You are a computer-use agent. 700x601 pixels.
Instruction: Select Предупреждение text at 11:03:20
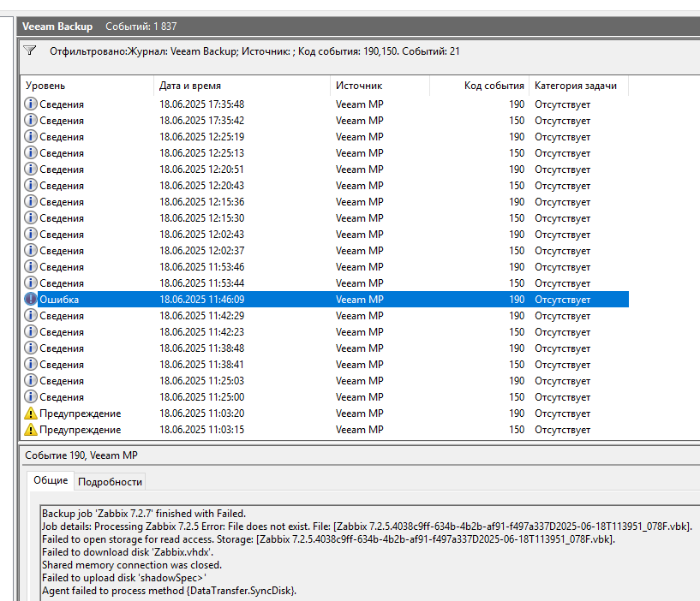[80, 414]
